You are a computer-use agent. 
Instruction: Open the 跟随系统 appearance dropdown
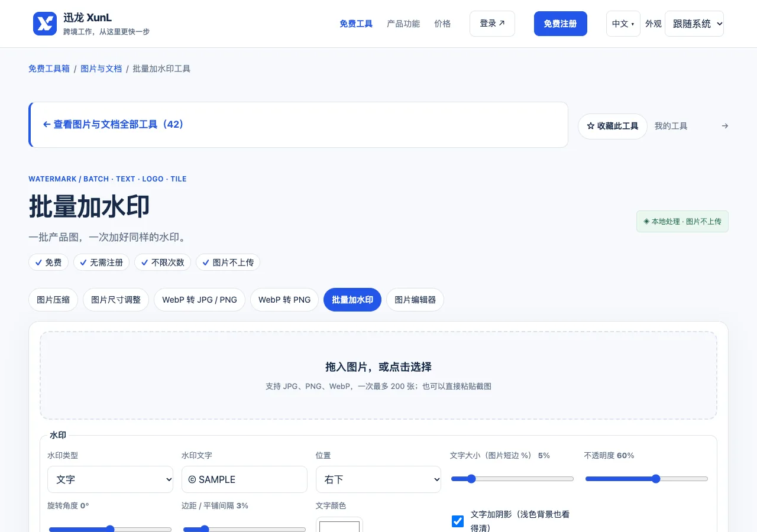pos(694,24)
